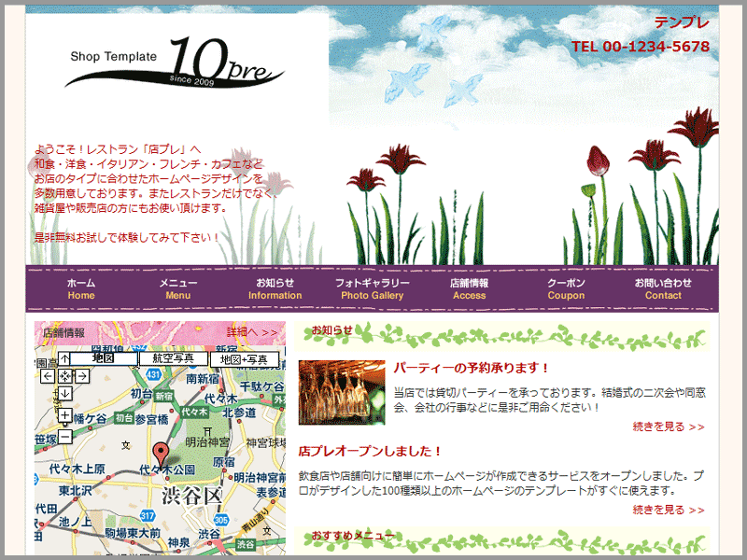Pan the map left with arrow
The width and height of the screenshot is (747, 560).
(x=48, y=376)
